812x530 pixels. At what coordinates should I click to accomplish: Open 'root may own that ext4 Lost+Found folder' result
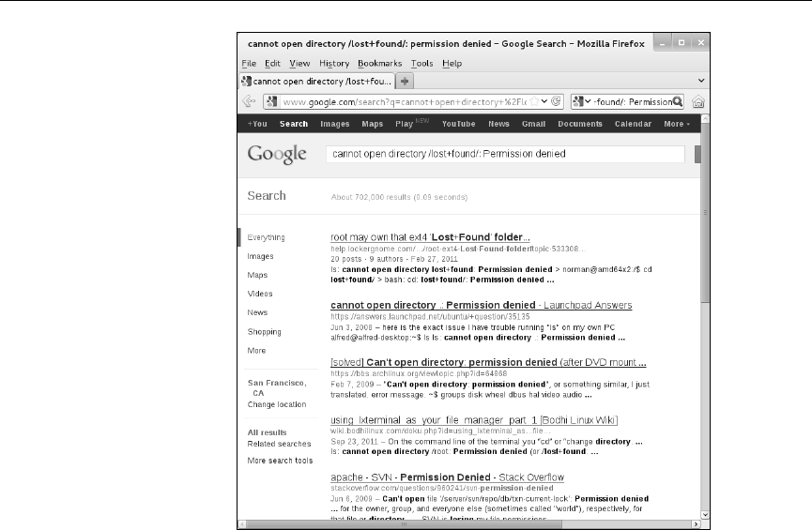(430, 237)
